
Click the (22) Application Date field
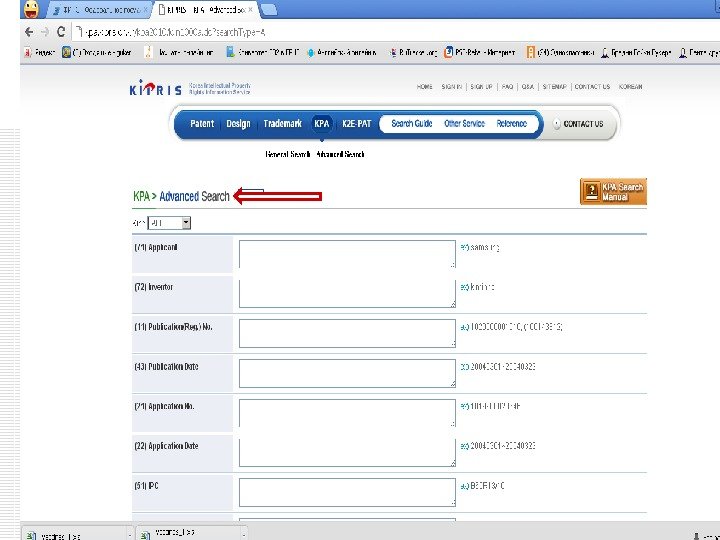tap(347, 453)
